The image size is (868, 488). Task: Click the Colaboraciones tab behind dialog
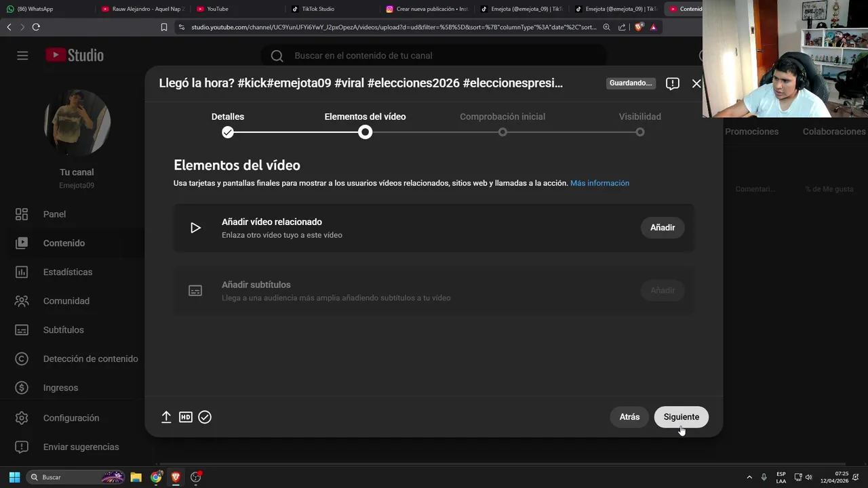(834, 131)
